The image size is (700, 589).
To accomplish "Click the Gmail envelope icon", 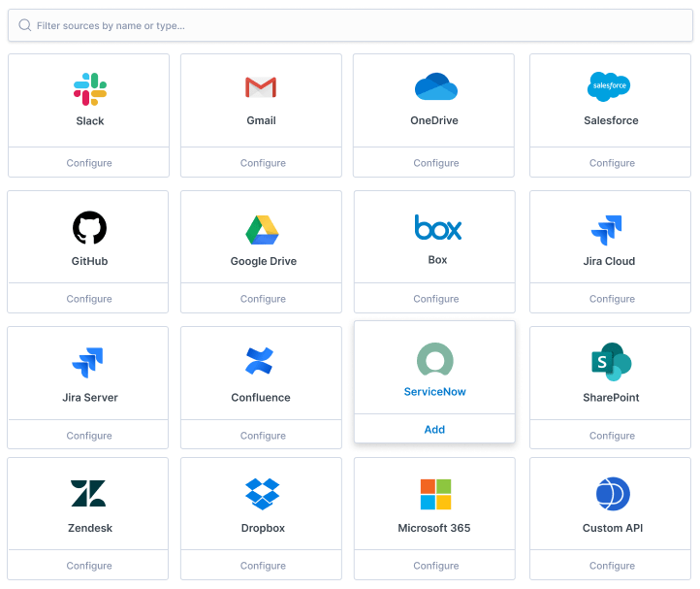I will [x=261, y=87].
